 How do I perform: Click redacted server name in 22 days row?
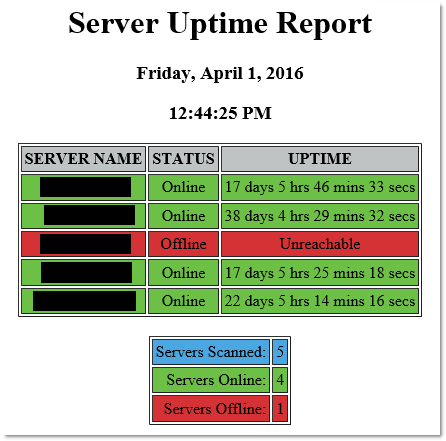[84, 301]
